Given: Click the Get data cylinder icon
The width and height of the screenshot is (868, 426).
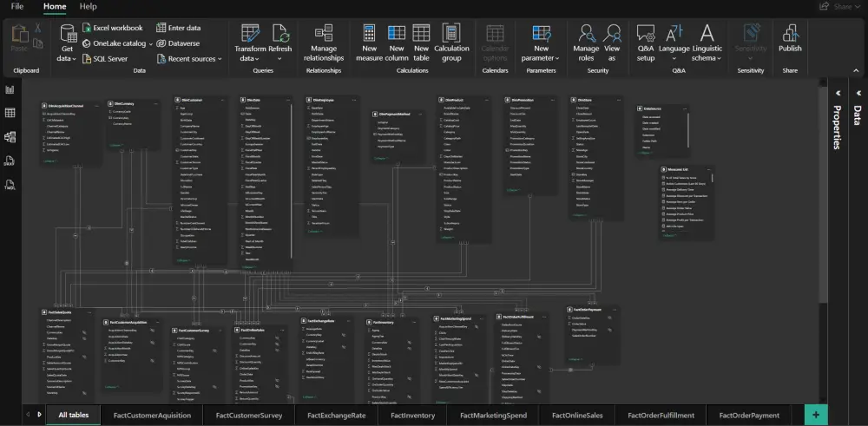Looking at the screenshot, I should (68, 33).
